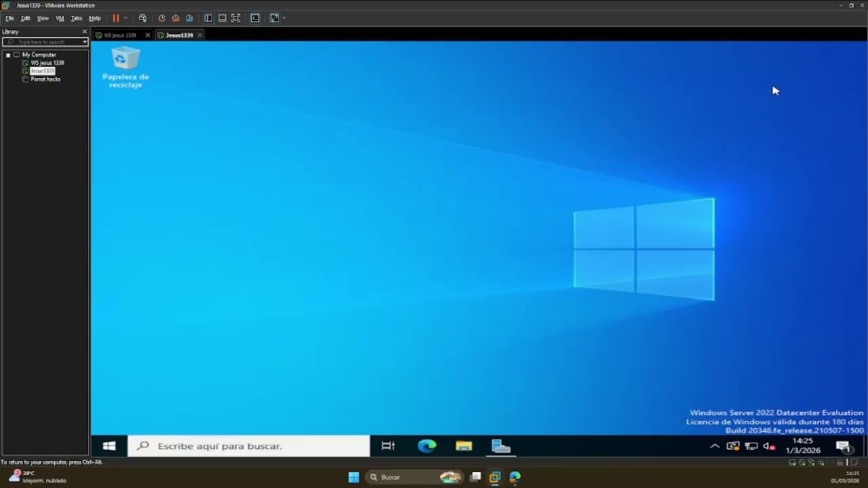Screen dimensions: 868x488
Task: Click the message log icon in VMware status bar
Action: pyautogui.click(x=854, y=462)
